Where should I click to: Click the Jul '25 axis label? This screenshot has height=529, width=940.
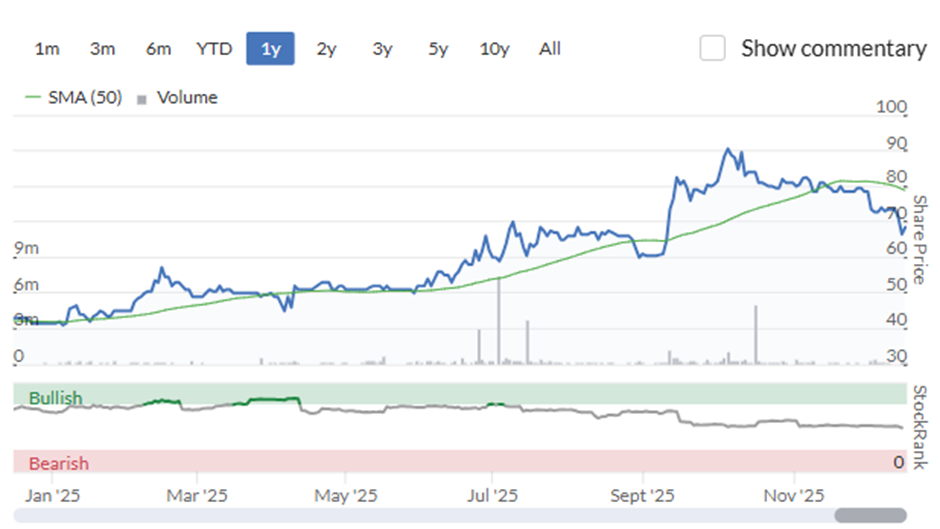492,495
